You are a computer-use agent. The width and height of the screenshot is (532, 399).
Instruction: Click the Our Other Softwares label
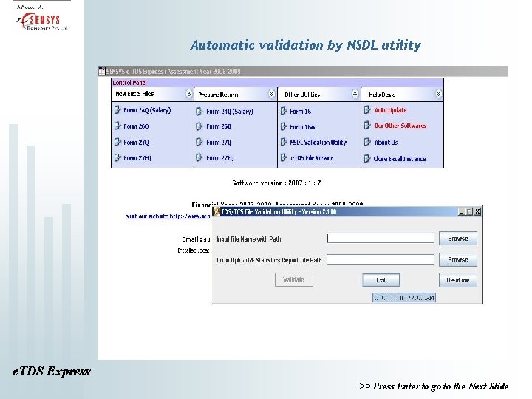coord(400,126)
